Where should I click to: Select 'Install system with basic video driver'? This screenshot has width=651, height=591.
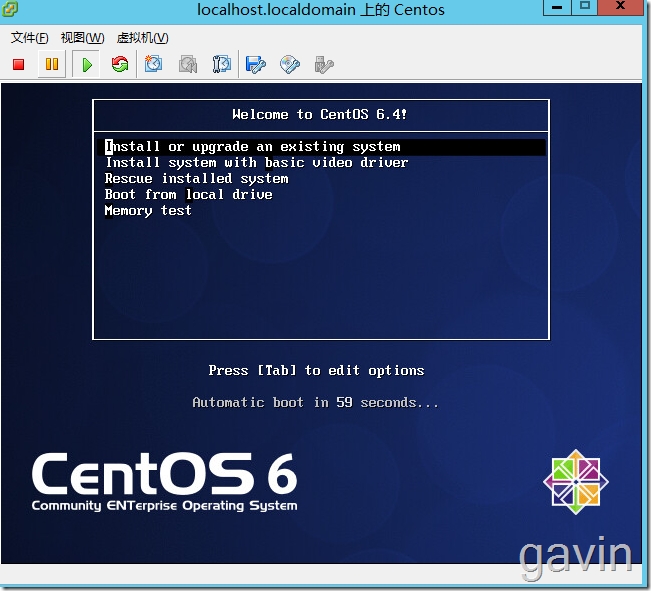point(257,162)
